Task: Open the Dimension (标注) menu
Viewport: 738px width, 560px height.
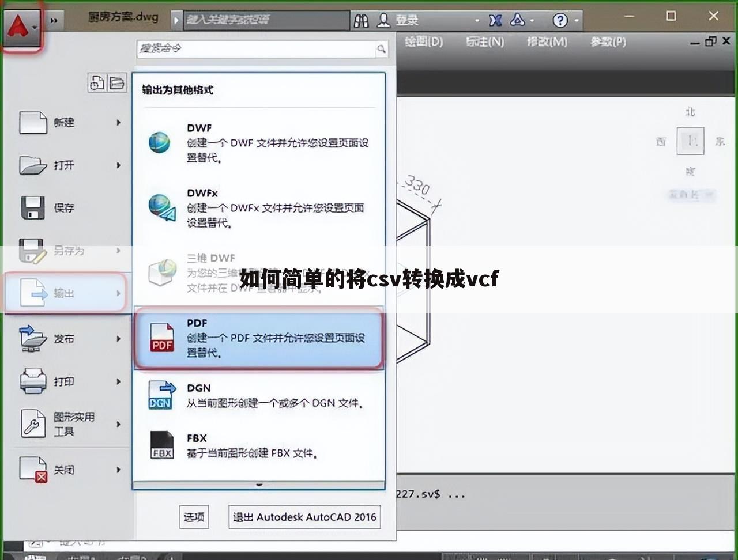Action: pyautogui.click(x=484, y=41)
